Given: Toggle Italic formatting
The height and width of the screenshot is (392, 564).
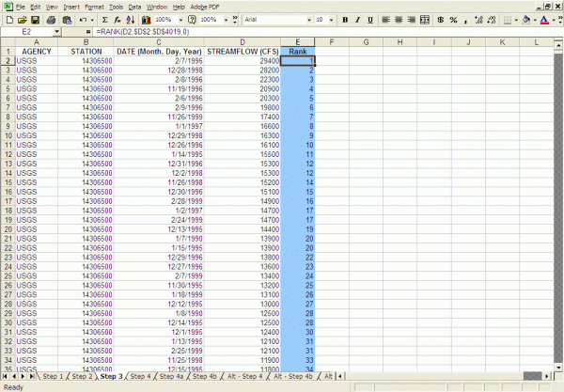Looking at the screenshot, I should (357, 20).
